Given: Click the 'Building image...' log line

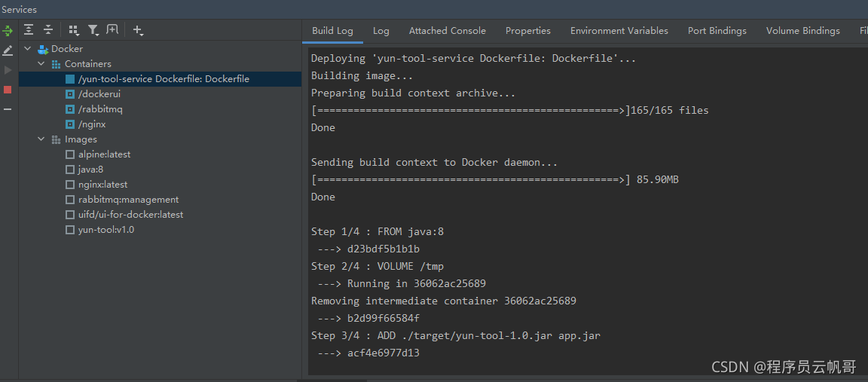Looking at the screenshot, I should click(x=362, y=75).
